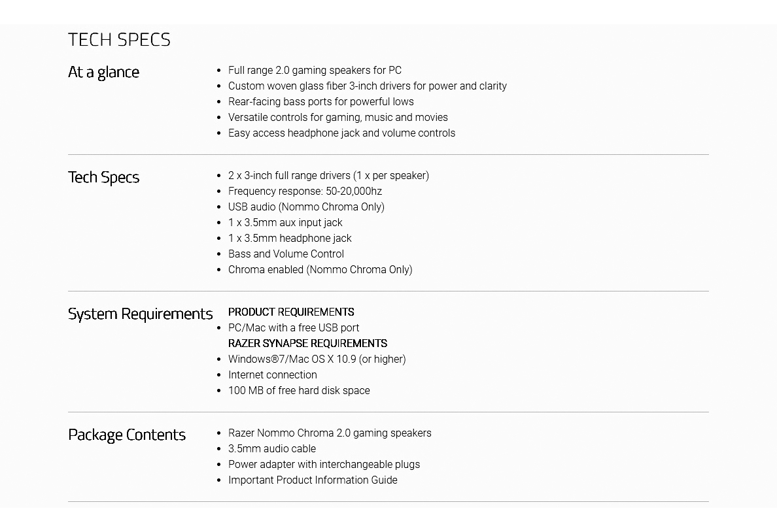Click PRODUCT REQUIREMENTS subheading
Screen dimensions: 777x532
pos(291,312)
